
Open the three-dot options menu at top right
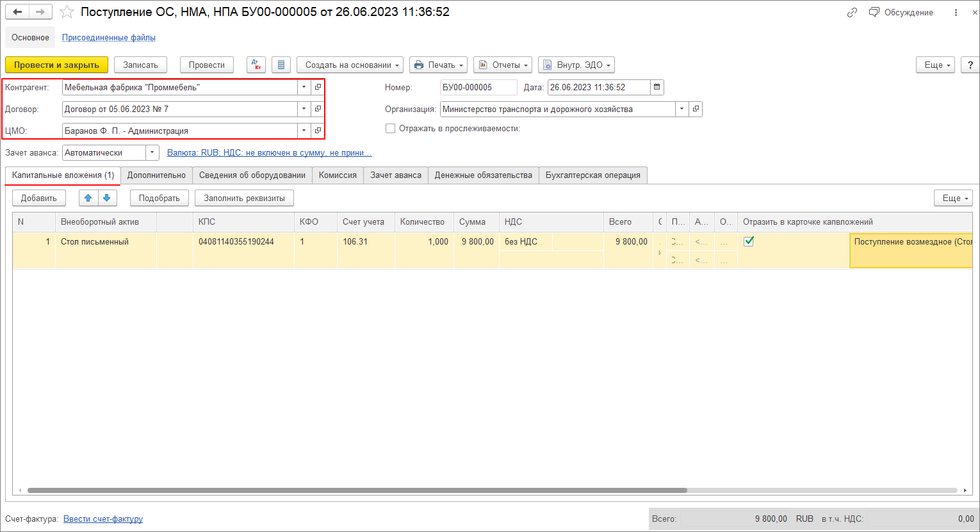point(956,12)
